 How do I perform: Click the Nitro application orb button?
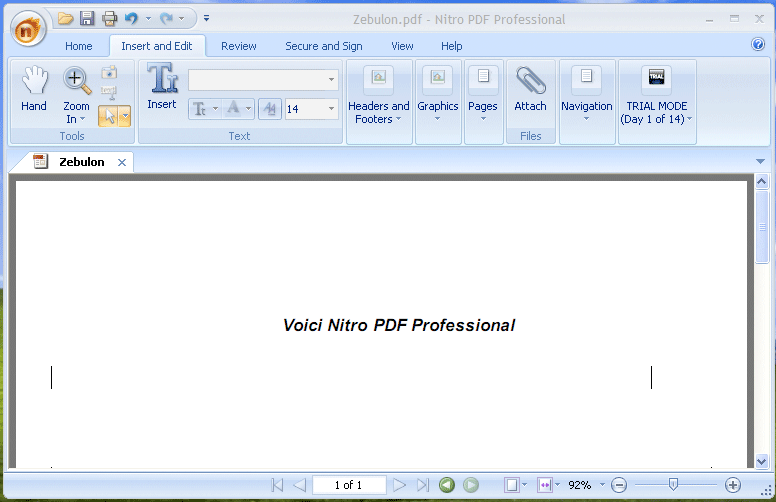tap(28, 30)
